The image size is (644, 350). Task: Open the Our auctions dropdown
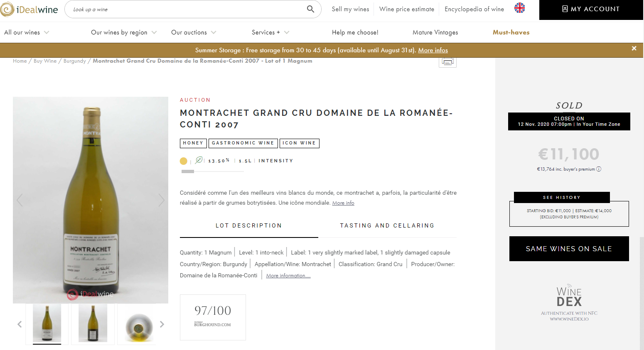193,32
